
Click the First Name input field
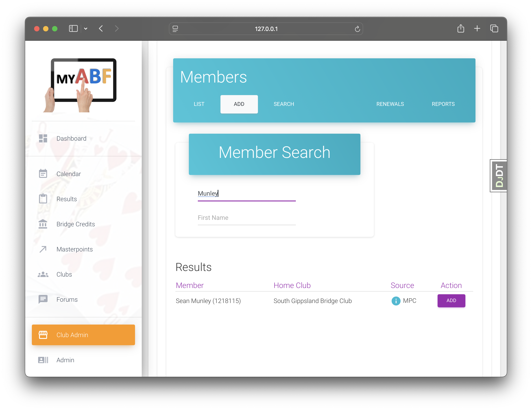tap(246, 218)
